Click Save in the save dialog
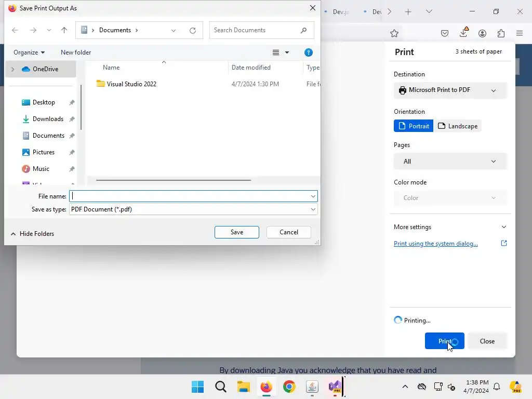This screenshot has width=532, height=399. (237, 232)
